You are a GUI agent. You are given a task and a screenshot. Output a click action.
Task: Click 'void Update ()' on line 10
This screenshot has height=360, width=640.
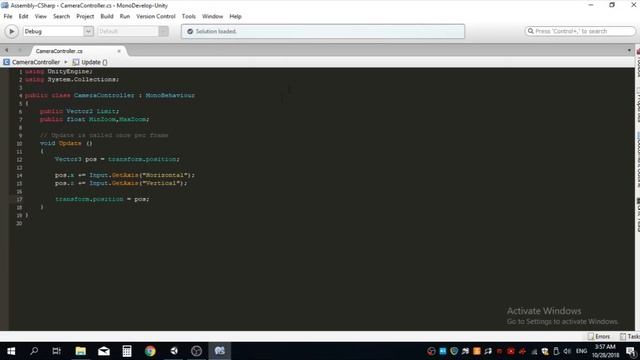pyautogui.click(x=66, y=143)
